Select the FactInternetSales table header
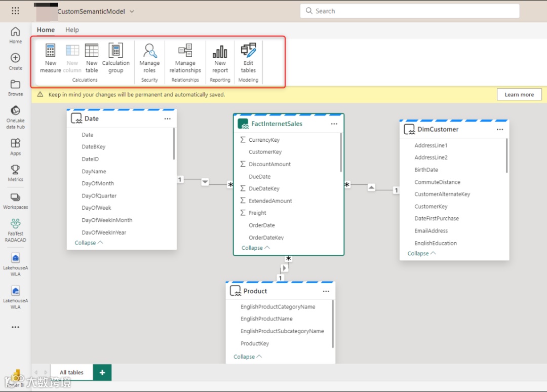Viewport: 547px width, 392px height. click(x=289, y=124)
